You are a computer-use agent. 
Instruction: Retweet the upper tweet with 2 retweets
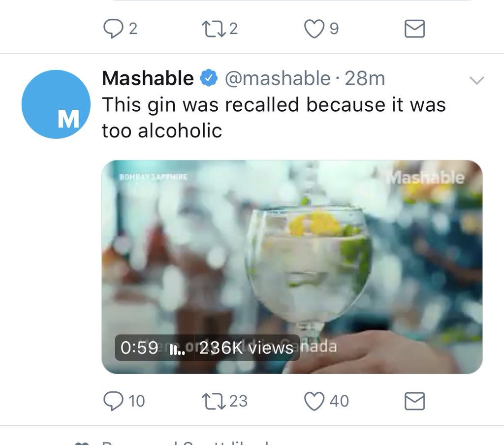(214, 29)
